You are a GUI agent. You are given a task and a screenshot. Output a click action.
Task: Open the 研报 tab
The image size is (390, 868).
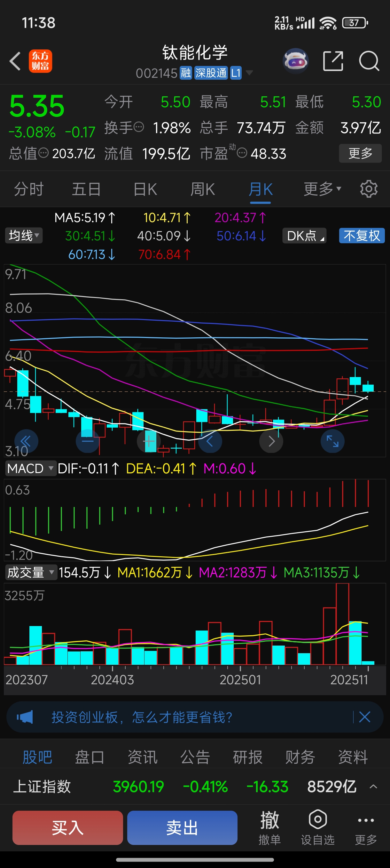click(x=248, y=757)
